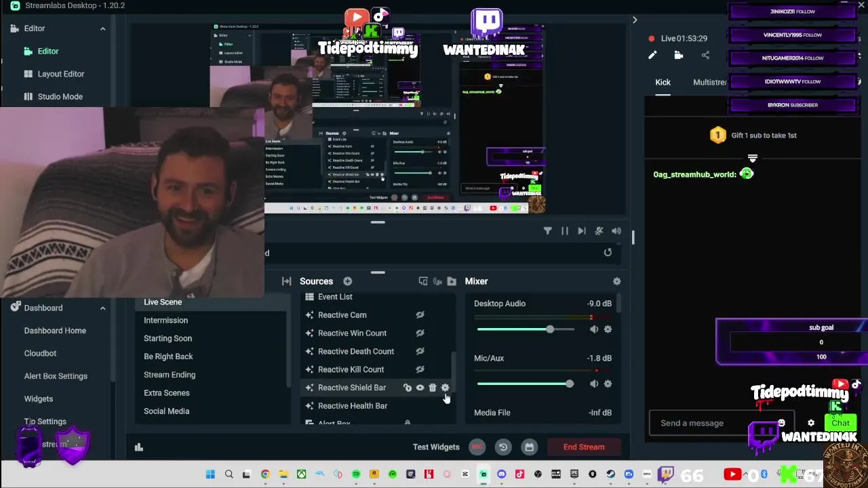
Task: Show the hidden Reactive Death Count source
Action: 420,351
